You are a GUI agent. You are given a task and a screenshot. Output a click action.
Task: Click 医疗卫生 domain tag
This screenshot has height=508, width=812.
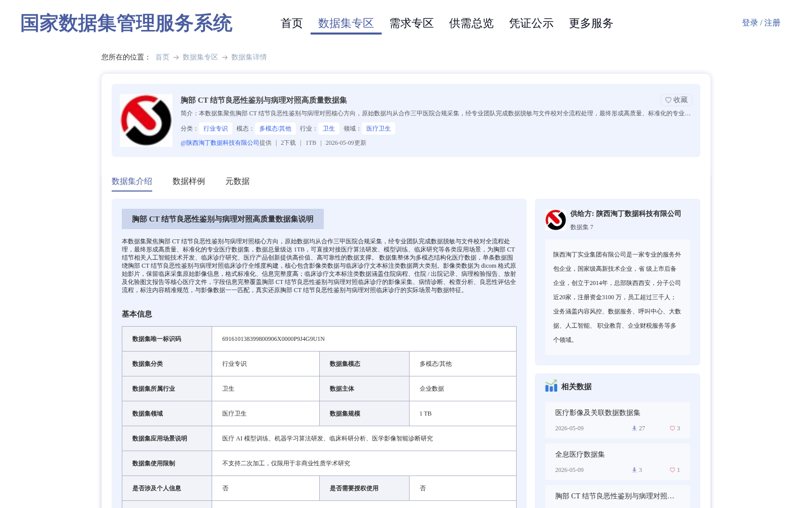click(379, 129)
